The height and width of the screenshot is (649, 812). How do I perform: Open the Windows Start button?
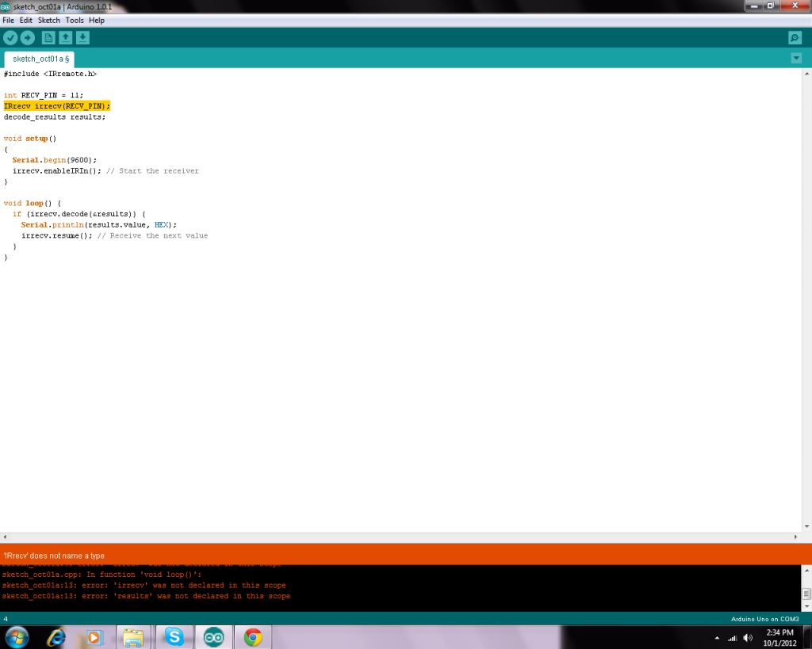click(x=17, y=637)
